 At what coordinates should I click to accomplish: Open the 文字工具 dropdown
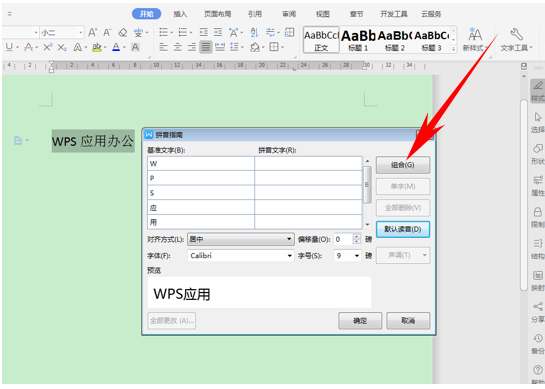516,40
